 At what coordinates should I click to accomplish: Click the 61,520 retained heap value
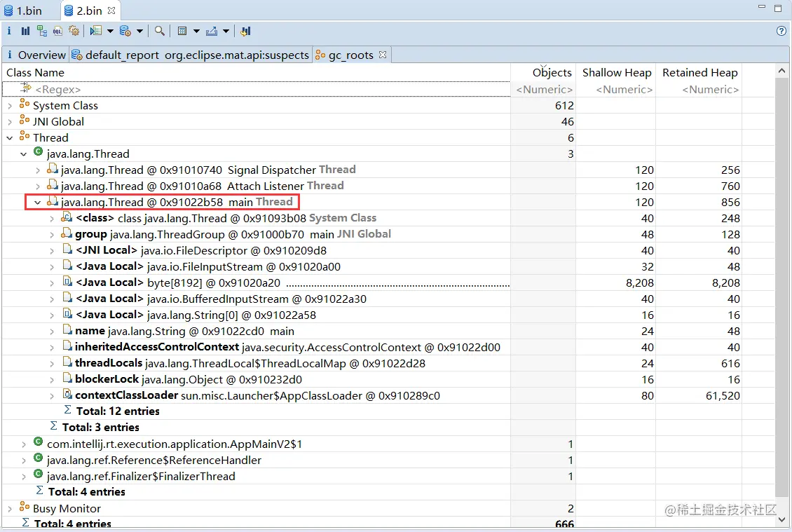pyautogui.click(x=723, y=396)
